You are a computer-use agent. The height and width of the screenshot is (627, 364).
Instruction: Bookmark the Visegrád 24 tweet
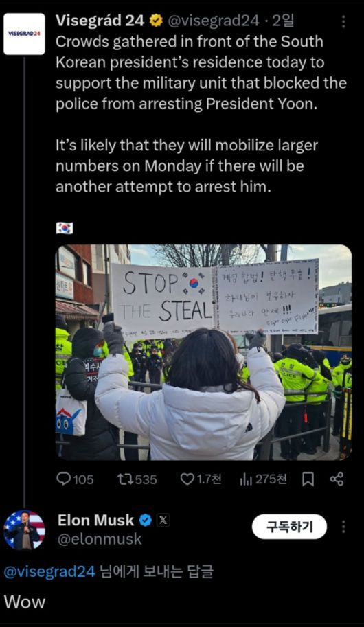pos(308,479)
